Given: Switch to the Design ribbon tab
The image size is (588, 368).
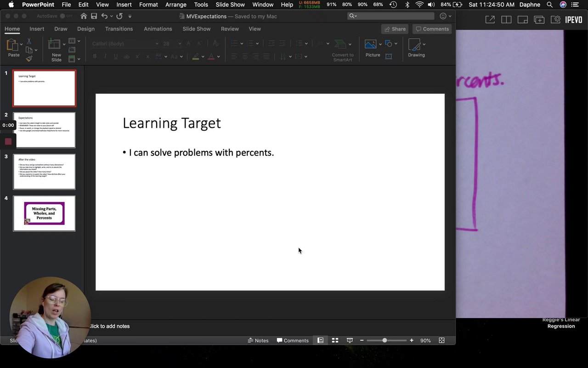Looking at the screenshot, I should (x=86, y=29).
